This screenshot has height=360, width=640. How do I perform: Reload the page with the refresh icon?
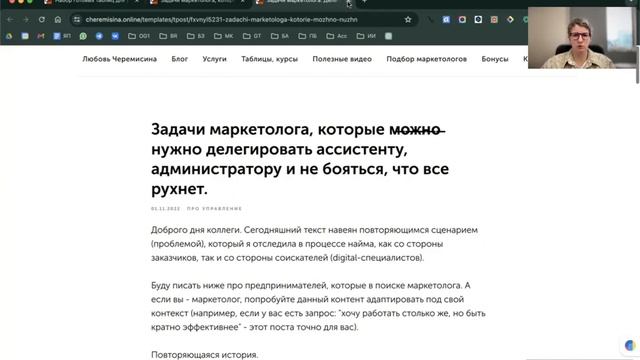[x=42, y=20]
